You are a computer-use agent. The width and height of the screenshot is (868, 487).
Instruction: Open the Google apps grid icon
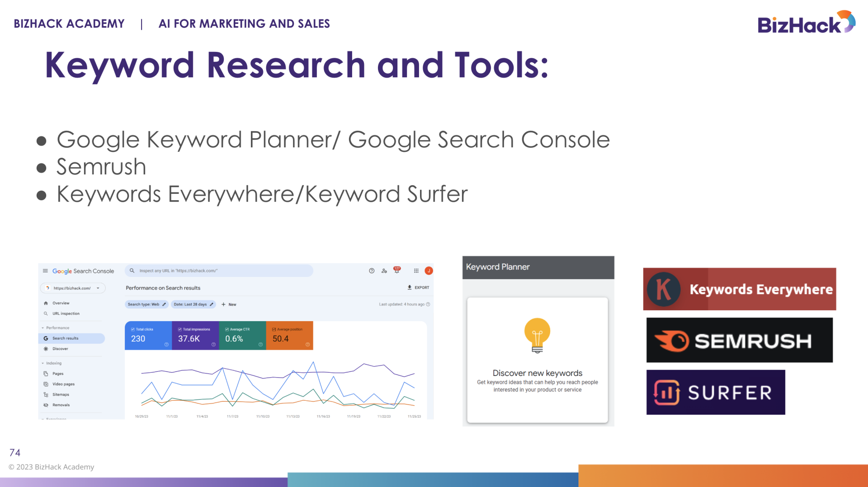(x=416, y=271)
